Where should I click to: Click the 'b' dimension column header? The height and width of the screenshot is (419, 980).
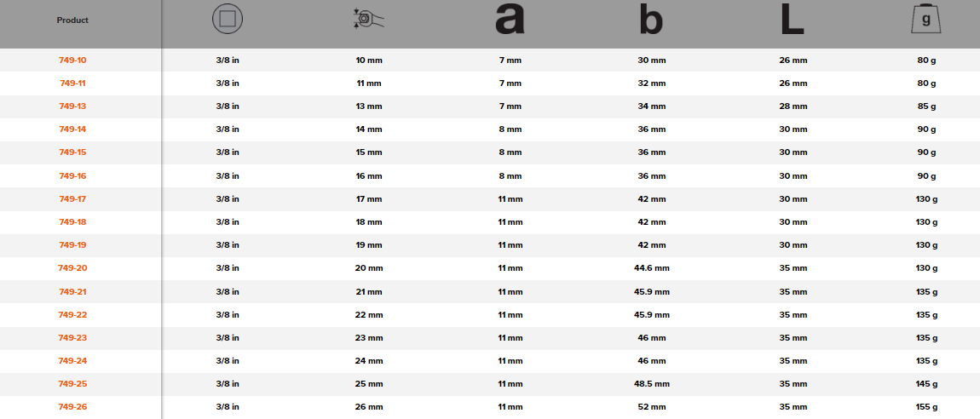(651, 21)
